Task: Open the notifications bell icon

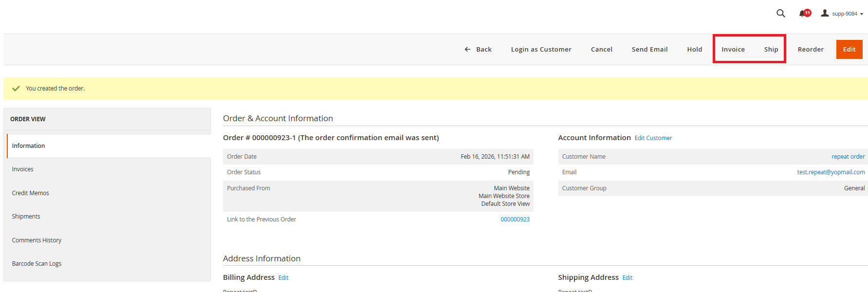Action: point(803,14)
